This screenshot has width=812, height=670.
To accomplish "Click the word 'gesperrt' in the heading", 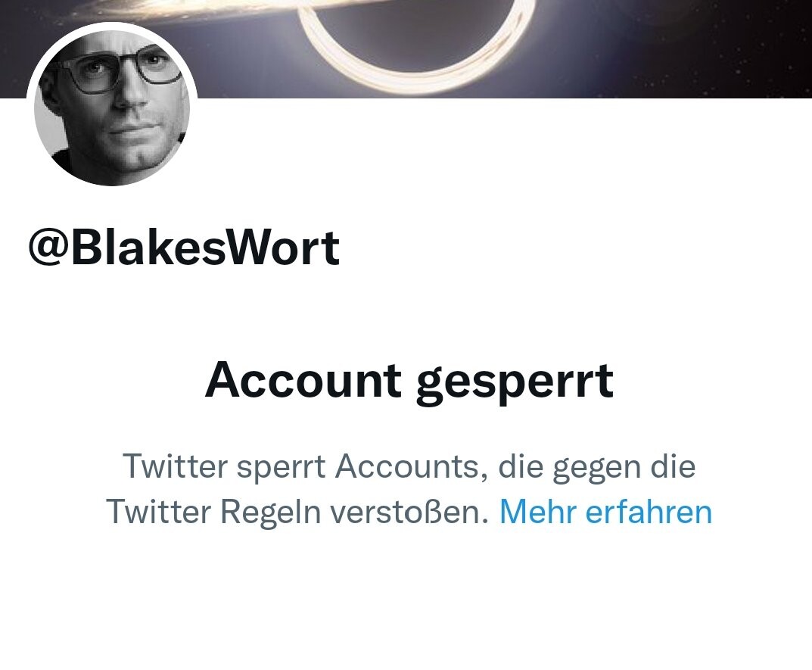I will [515, 382].
